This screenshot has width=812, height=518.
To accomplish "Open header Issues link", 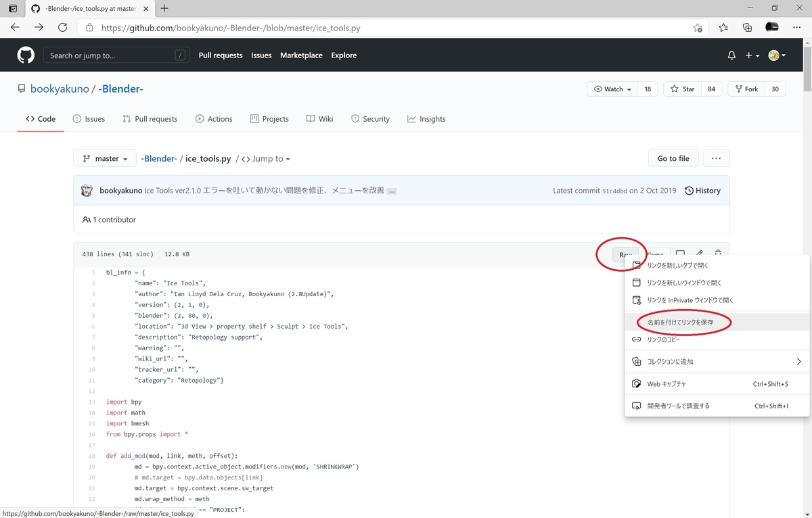I will 261,55.
